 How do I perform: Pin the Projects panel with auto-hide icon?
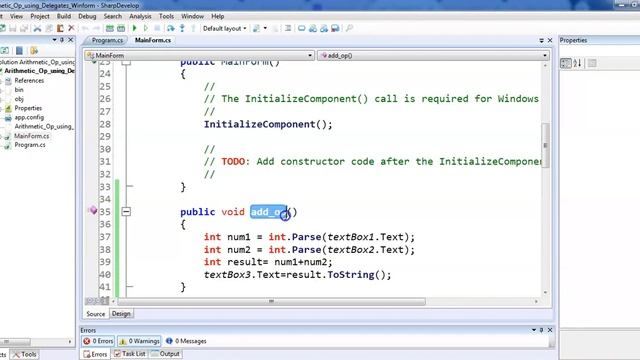62,40
